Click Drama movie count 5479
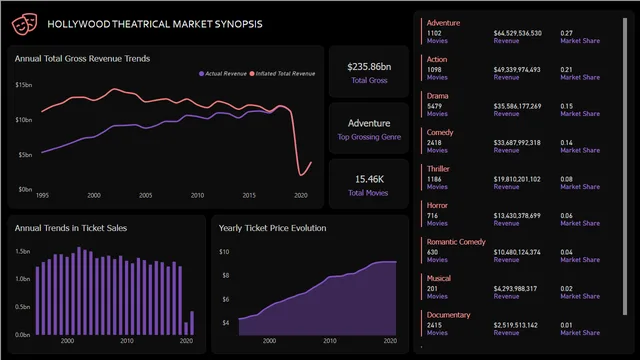Viewport: 640px width, 360px height. click(434, 106)
